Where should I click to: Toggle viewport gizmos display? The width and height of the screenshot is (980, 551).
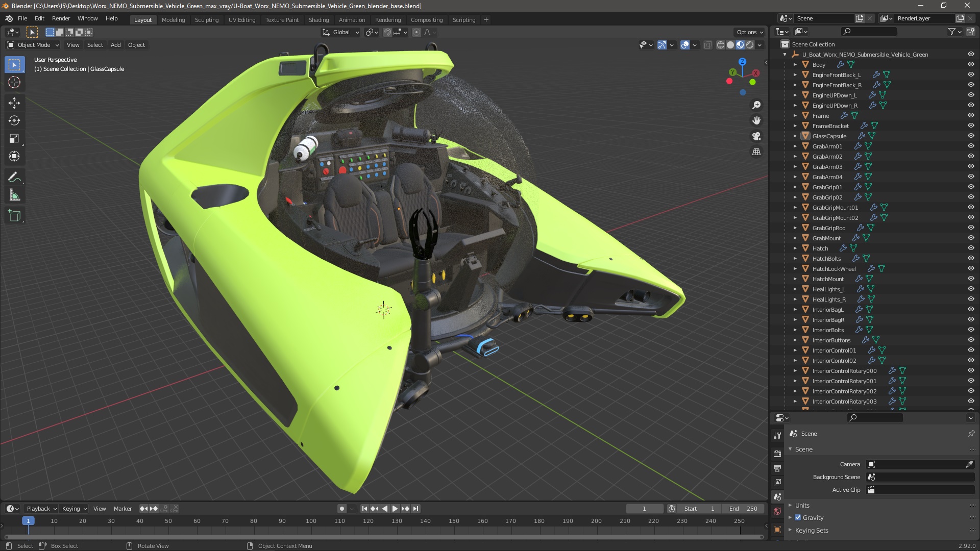pos(661,45)
